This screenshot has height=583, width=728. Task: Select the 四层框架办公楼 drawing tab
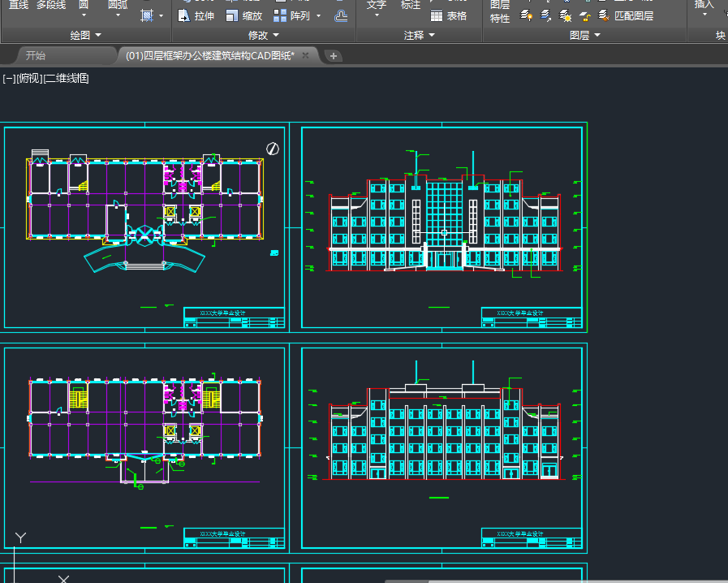coord(209,55)
